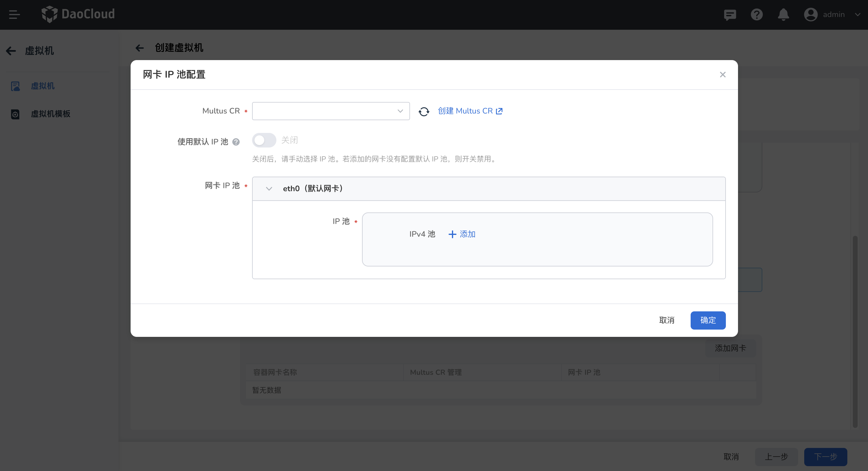This screenshot has width=868, height=471.
Task: View notifications via the bell icon
Action: (x=784, y=15)
